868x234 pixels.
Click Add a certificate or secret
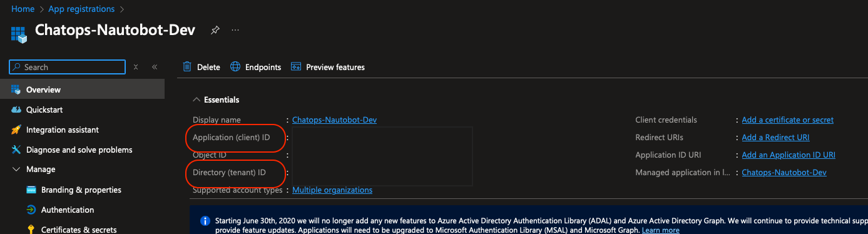[788, 120]
